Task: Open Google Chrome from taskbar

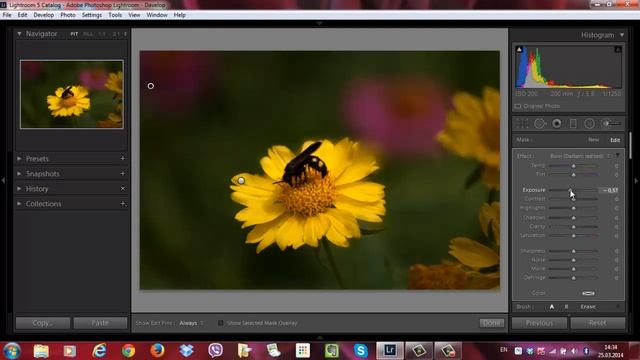Action: [x=129, y=351]
